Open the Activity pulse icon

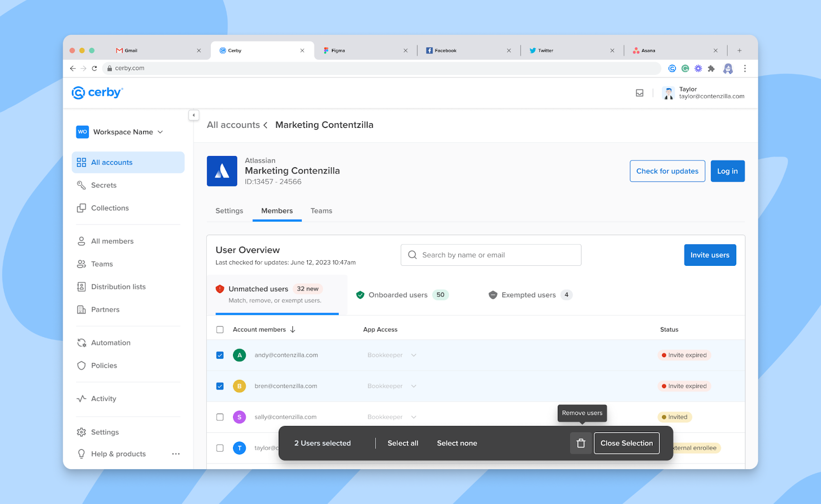pos(81,399)
